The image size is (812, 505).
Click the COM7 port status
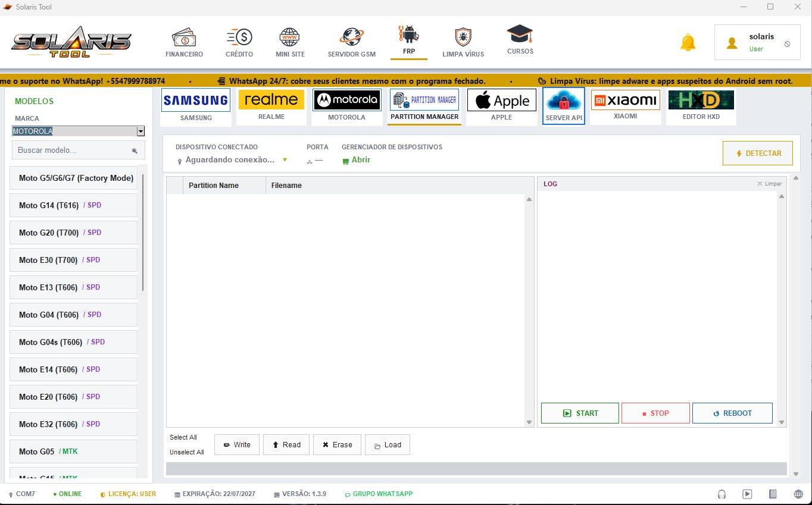[22, 494]
